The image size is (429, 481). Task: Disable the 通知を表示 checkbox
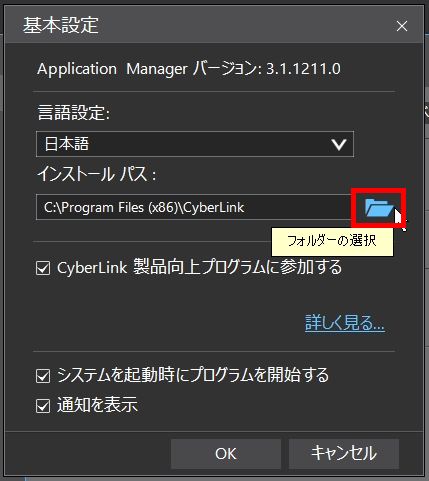(43, 406)
